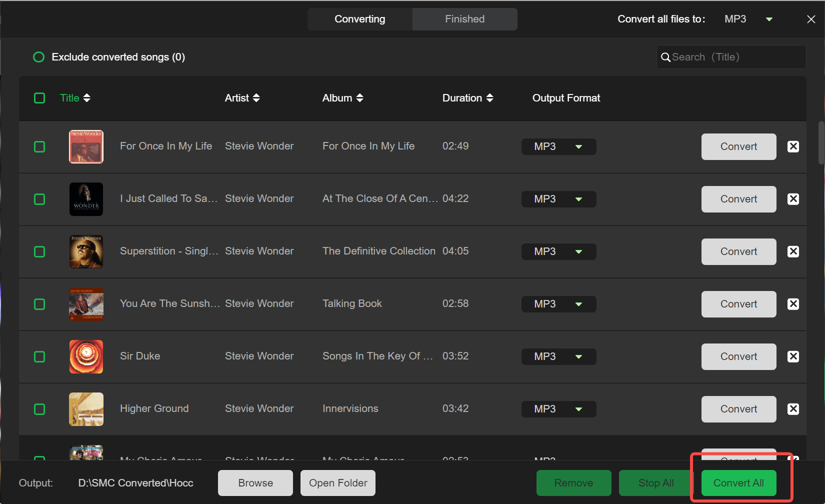Open the MP3 format dropdown for "Talking Book" track
The image size is (825, 504).
558,303
